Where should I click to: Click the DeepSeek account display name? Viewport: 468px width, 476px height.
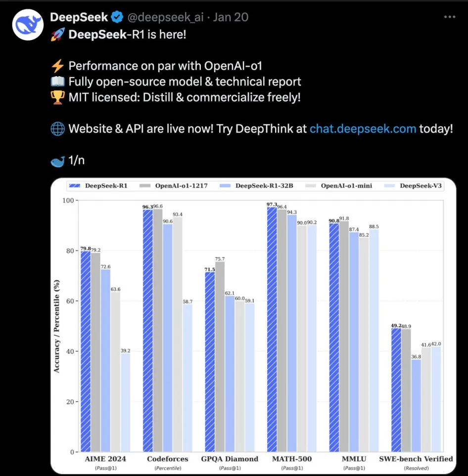[79, 18]
